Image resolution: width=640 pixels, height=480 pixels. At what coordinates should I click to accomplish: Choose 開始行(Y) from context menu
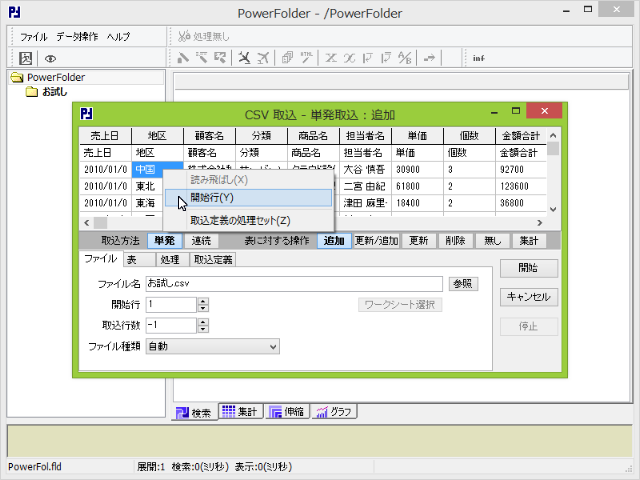point(249,198)
